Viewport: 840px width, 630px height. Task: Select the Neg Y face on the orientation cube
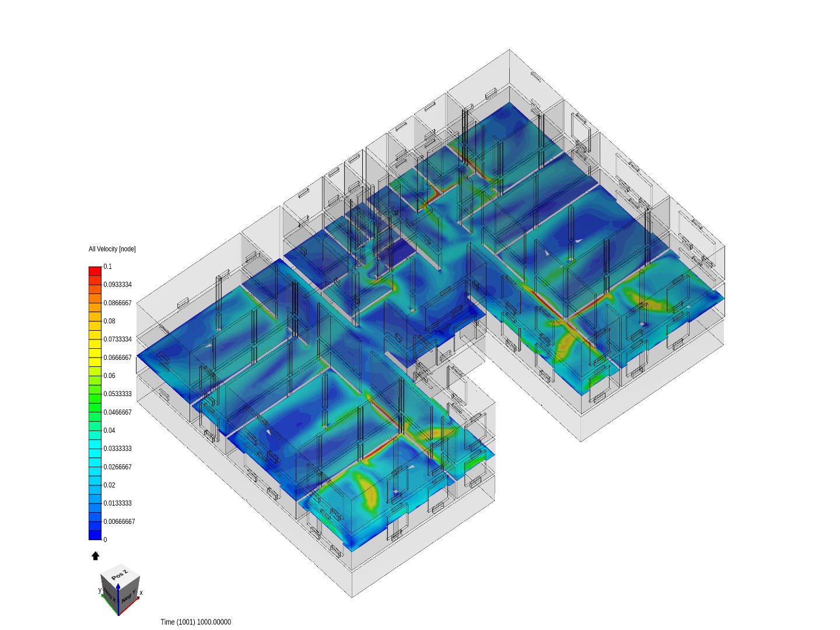(129, 596)
